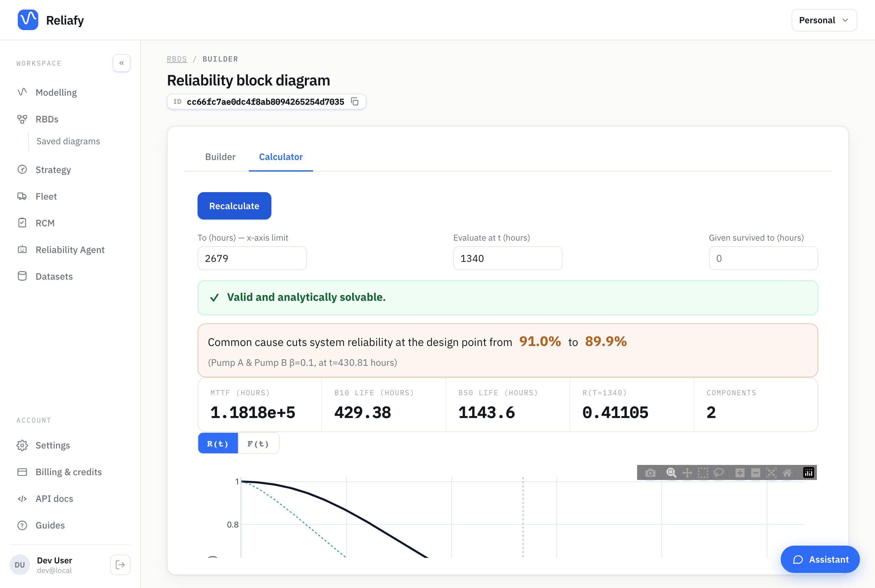Viewport: 875px width, 588px height.
Task: Expand the RBDs sidebar section
Action: click(47, 119)
